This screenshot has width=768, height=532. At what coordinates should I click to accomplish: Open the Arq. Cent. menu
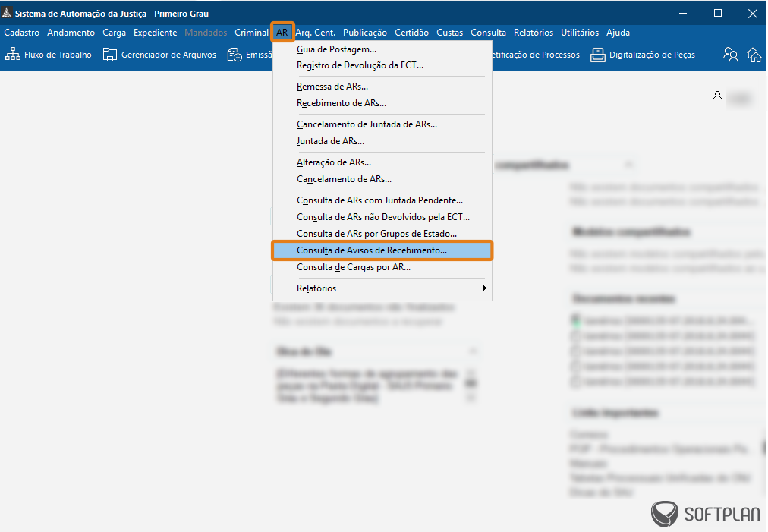pos(316,33)
